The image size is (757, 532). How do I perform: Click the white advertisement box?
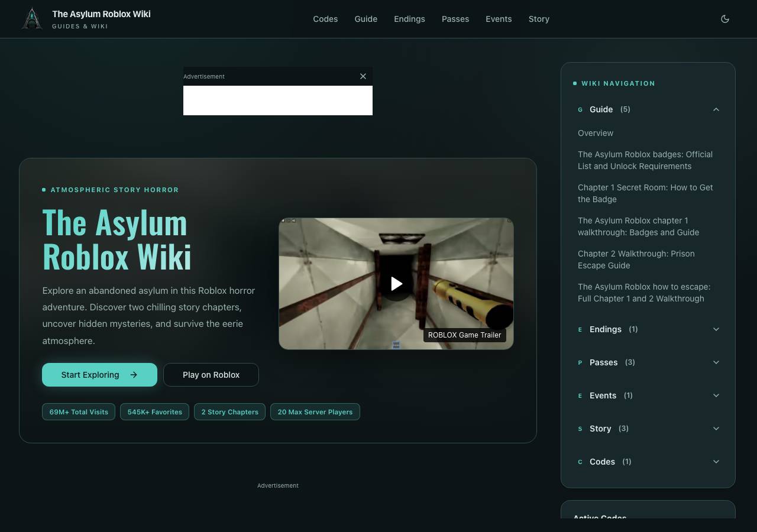(x=278, y=100)
